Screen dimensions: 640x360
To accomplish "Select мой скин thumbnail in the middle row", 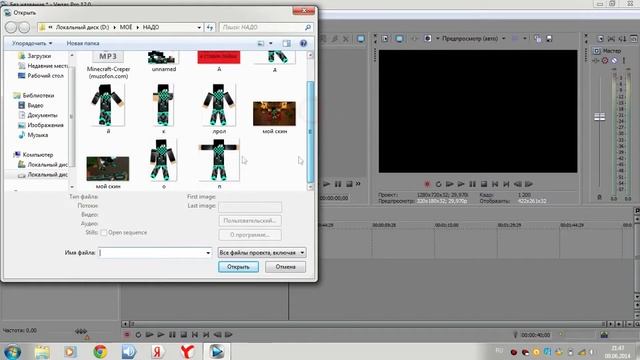I will tap(274, 117).
